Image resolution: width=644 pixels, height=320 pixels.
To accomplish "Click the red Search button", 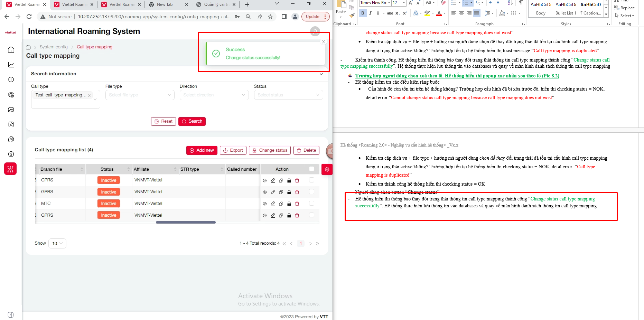I will point(192,121).
